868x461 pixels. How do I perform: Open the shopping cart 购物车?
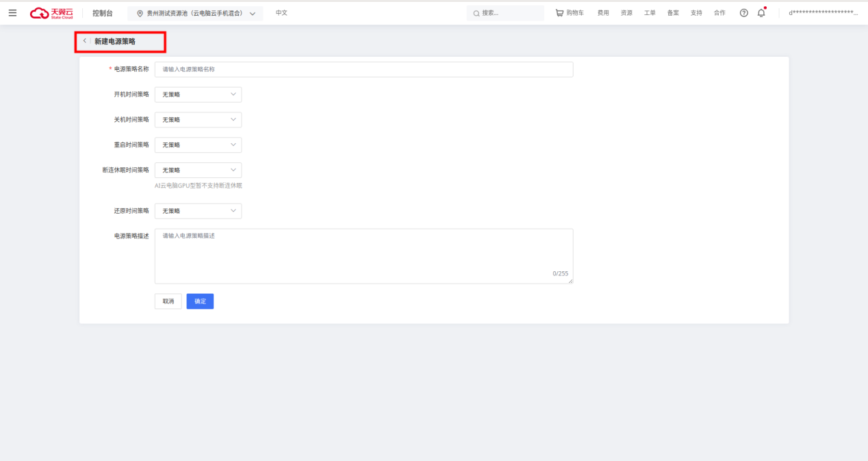point(570,13)
